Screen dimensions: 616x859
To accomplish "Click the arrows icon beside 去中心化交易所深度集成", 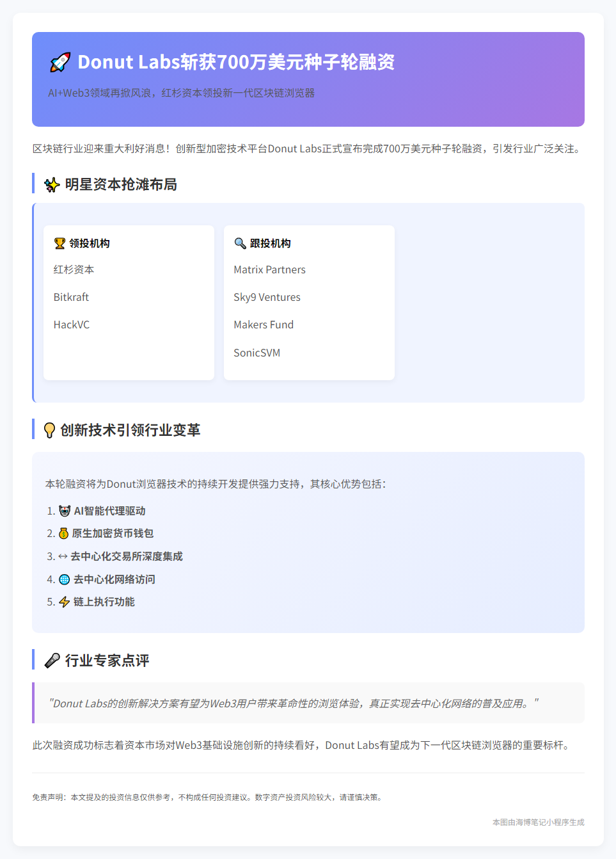I will point(63,556).
